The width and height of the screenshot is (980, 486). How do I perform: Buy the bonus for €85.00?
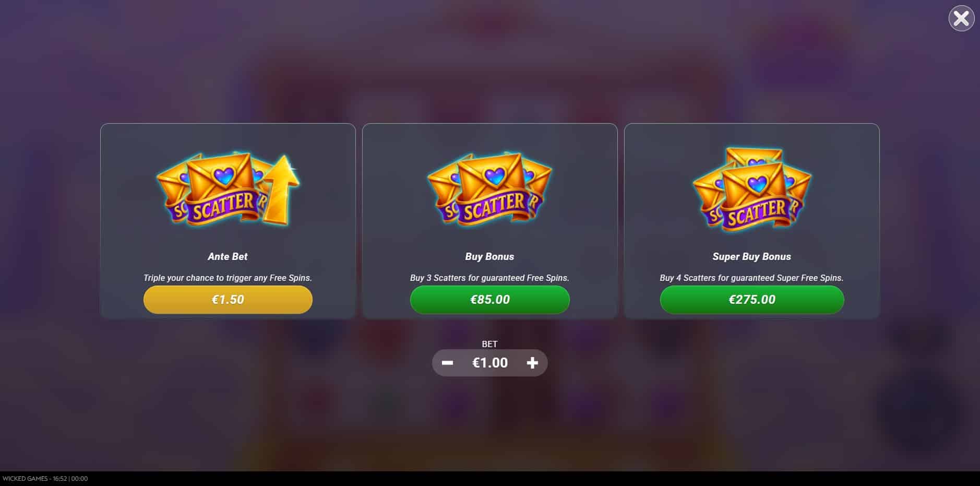click(489, 300)
